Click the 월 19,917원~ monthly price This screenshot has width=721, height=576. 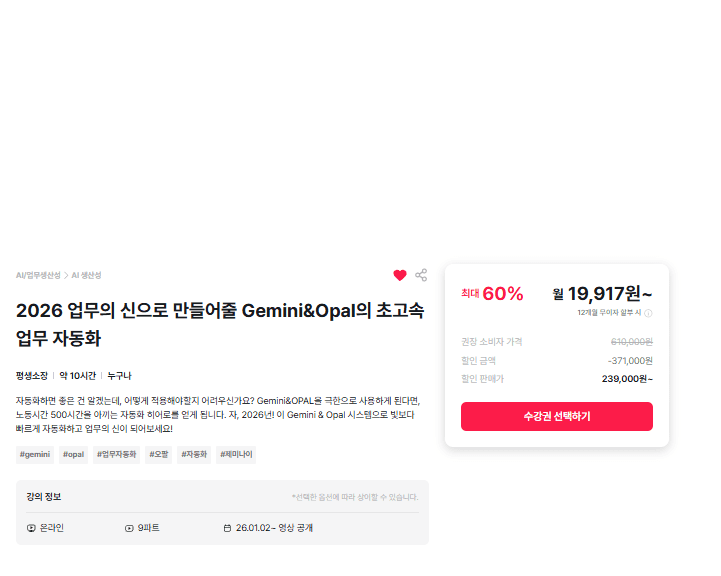pos(602,294)
